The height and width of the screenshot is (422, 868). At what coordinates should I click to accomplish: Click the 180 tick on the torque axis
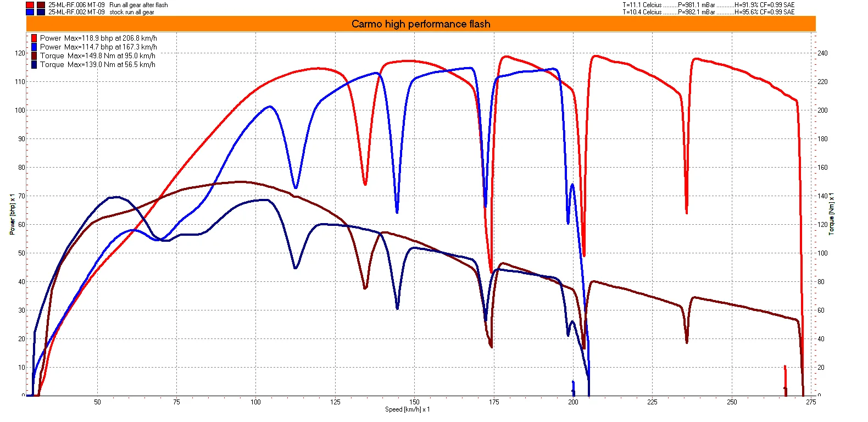[x=822, y=139]
